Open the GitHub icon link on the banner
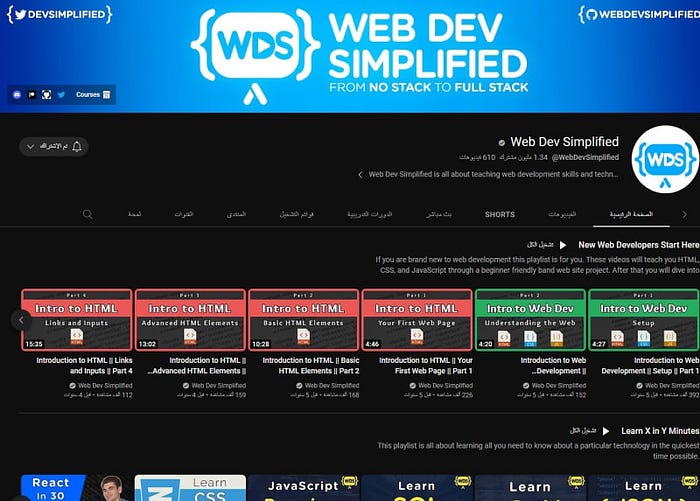This screenshot has width=700, height=501. click(x=46, y=95)
